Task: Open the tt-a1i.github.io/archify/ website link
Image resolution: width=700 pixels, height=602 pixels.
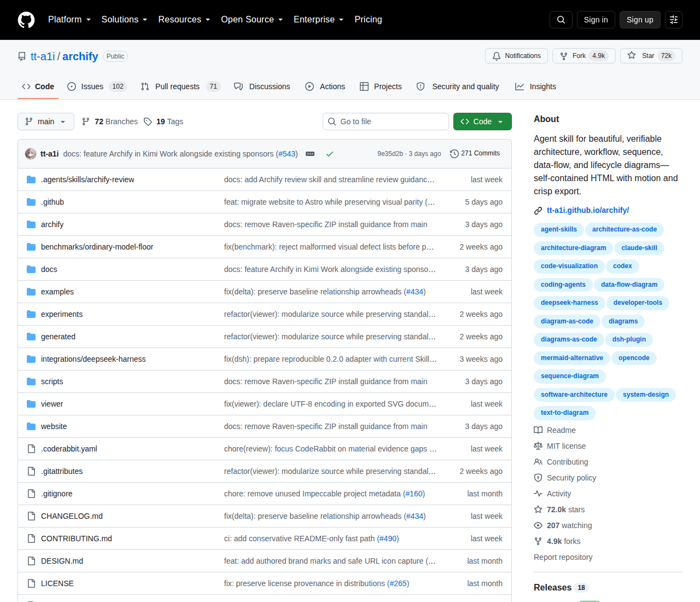Action: coord(588,210)
